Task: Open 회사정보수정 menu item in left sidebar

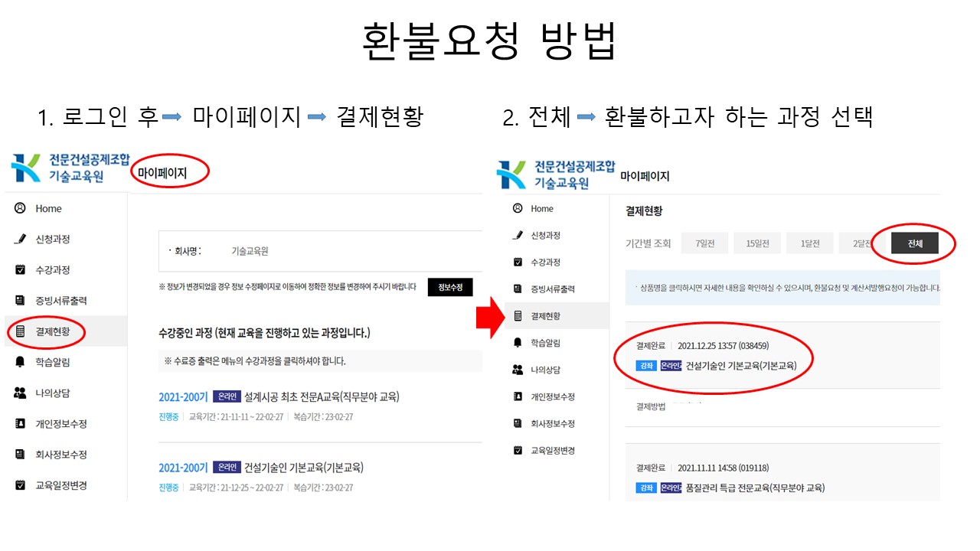Action: (x=61, y=454)
